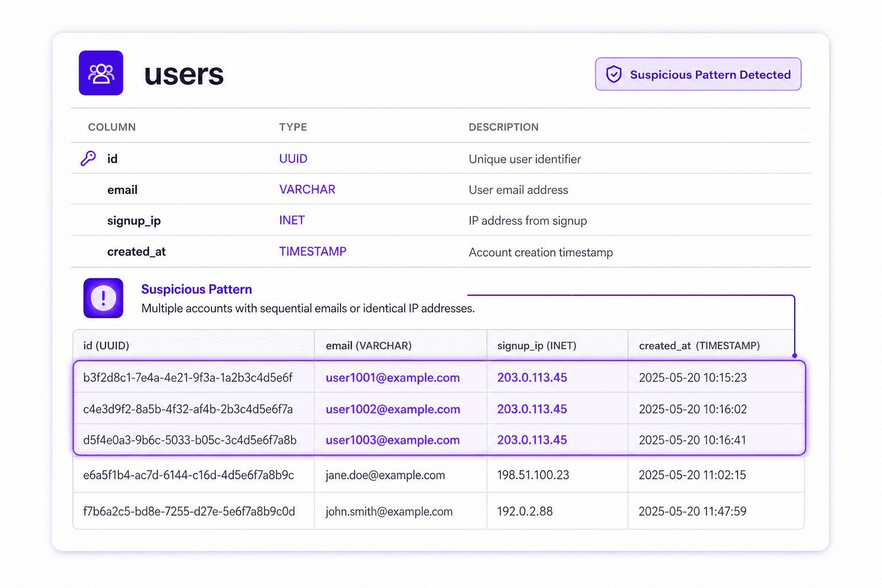Click the shield icon in the badge

click(x=614, y=74)
